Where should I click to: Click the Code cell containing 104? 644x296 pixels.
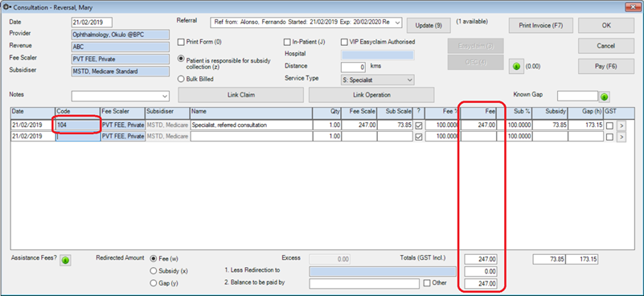click(78, 125)
